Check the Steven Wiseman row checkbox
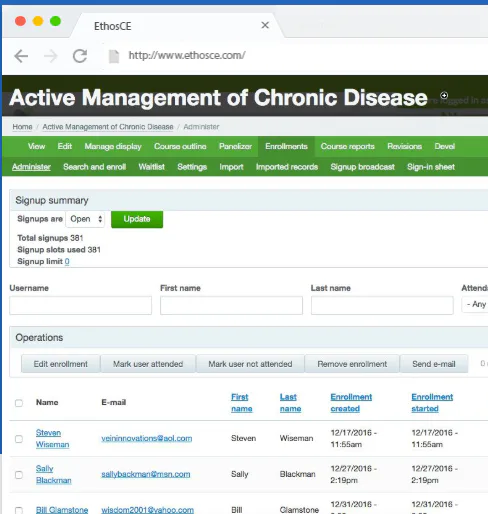488x514 pixels. [x=19, y=439]
